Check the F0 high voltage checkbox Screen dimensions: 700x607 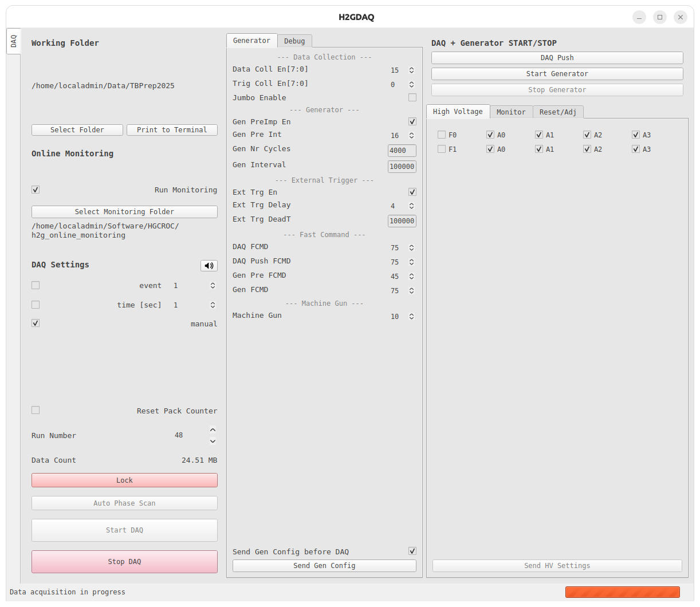click(x=442, y=135)
